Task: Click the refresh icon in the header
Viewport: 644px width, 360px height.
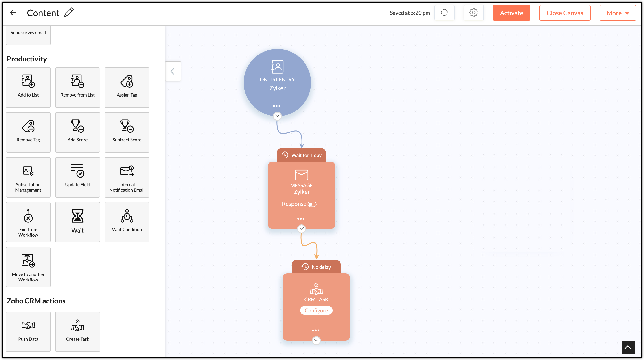Action: tap(444, 13)
